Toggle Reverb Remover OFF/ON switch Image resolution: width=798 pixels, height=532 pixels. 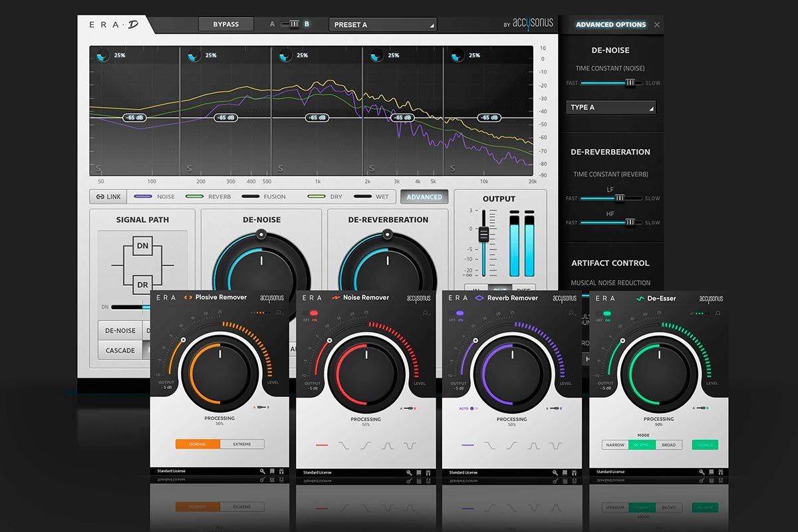point(456,313)
